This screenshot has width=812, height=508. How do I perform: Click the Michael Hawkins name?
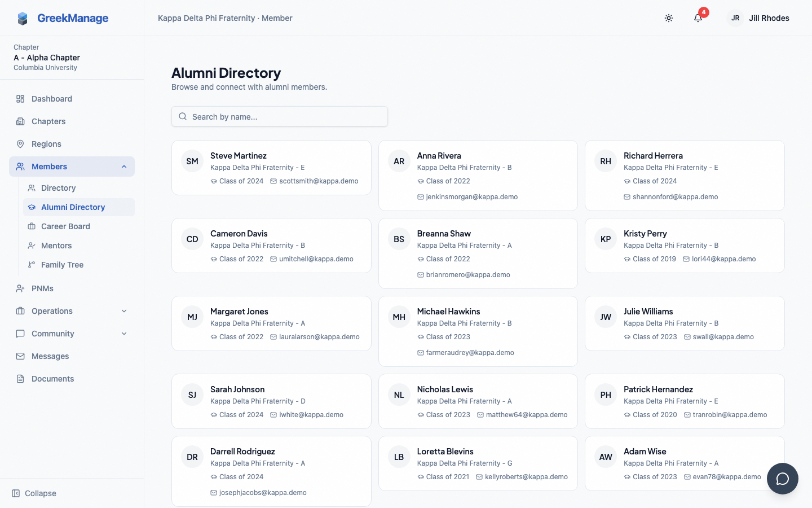pos(448,312)
